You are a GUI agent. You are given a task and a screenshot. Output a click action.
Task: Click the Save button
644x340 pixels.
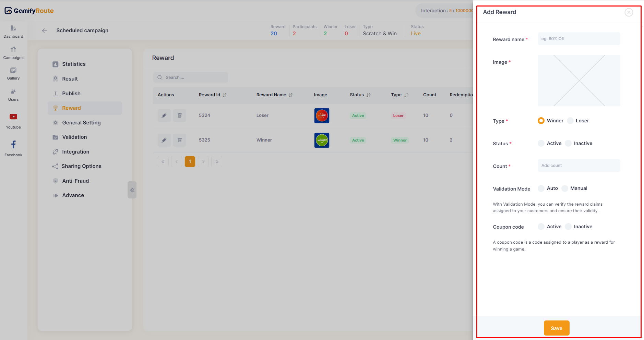556,328
